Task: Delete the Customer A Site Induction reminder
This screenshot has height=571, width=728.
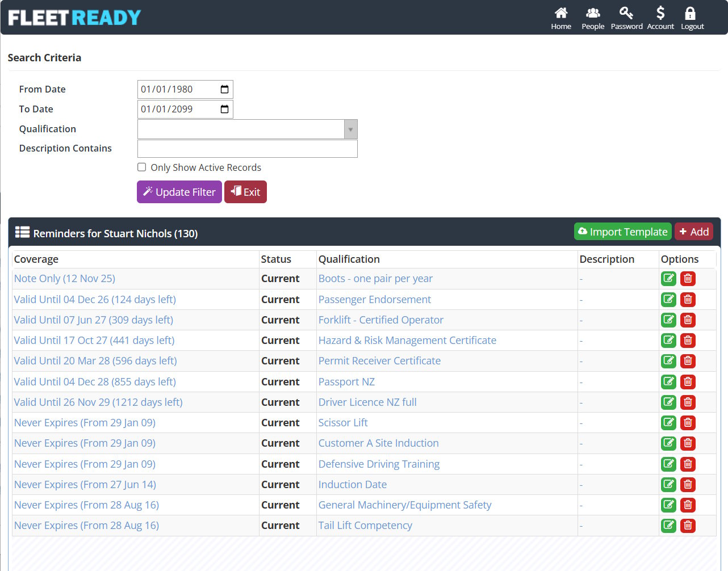Action: [688, 443]
